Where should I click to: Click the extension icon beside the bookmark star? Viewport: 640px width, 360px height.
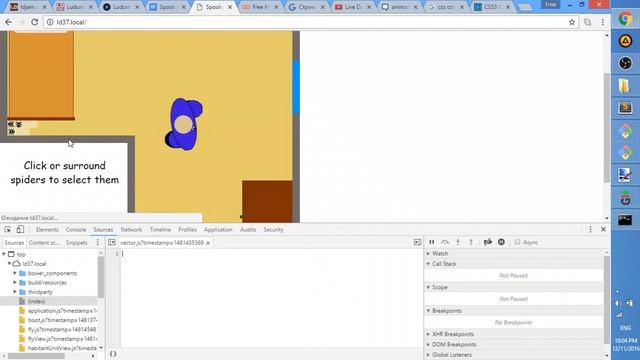tap(587, 22)
